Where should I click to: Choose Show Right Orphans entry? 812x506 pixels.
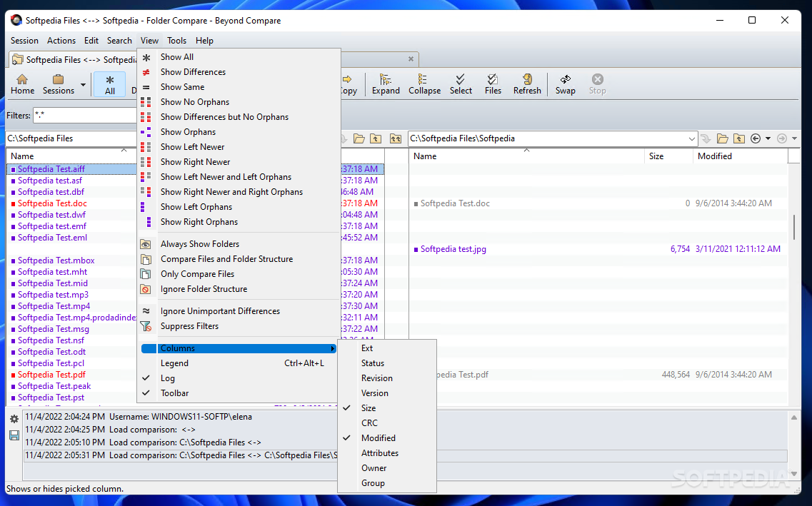pos(239,222)
